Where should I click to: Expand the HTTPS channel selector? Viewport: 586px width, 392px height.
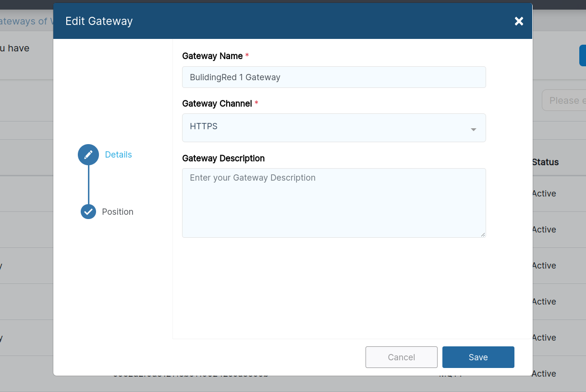point(334,128)
